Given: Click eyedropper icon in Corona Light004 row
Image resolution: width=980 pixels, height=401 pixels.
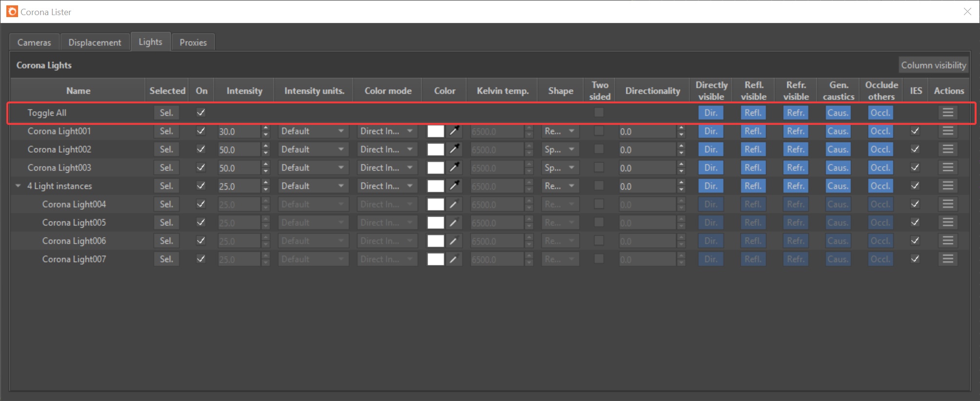Looking at the screenshot, I should (454, 204).
